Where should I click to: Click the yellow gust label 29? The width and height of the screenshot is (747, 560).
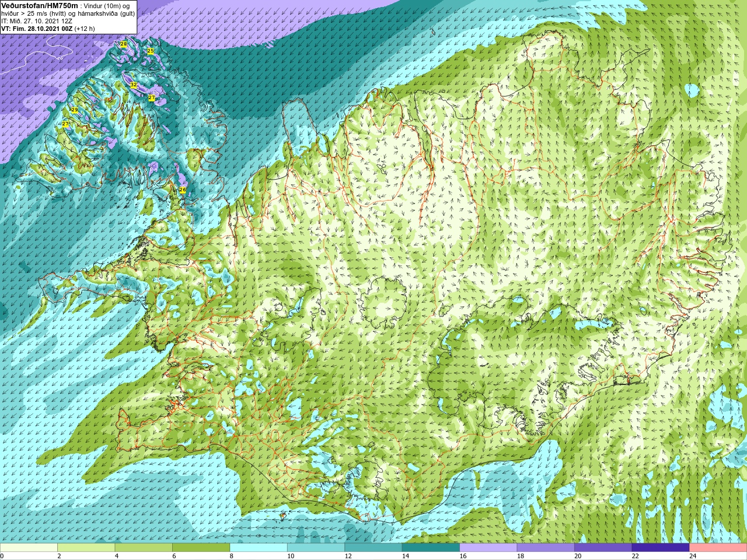click(74, 110)
